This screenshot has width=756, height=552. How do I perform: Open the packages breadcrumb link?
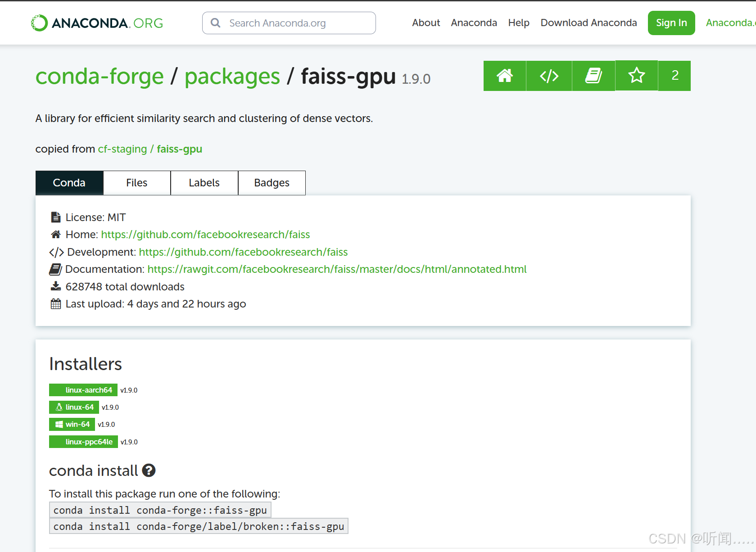coord(232,77)
